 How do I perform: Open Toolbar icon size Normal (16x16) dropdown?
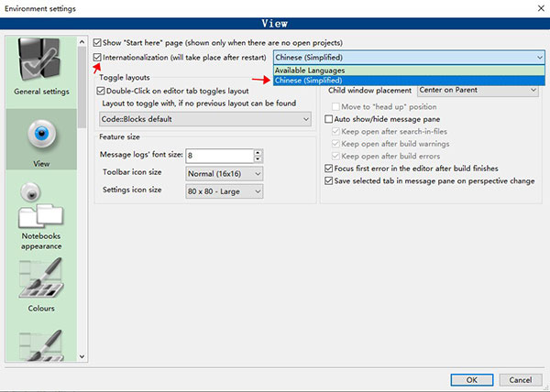[x=225, y=174]
